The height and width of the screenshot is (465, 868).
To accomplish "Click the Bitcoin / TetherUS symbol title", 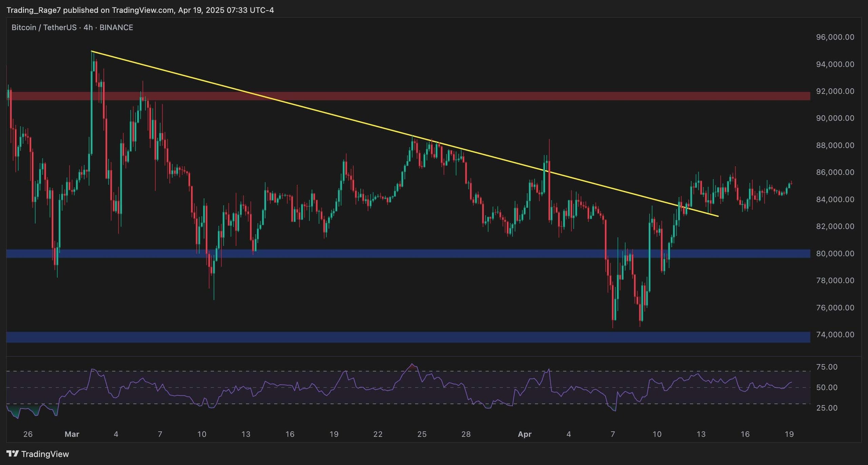I will [44, 27].
